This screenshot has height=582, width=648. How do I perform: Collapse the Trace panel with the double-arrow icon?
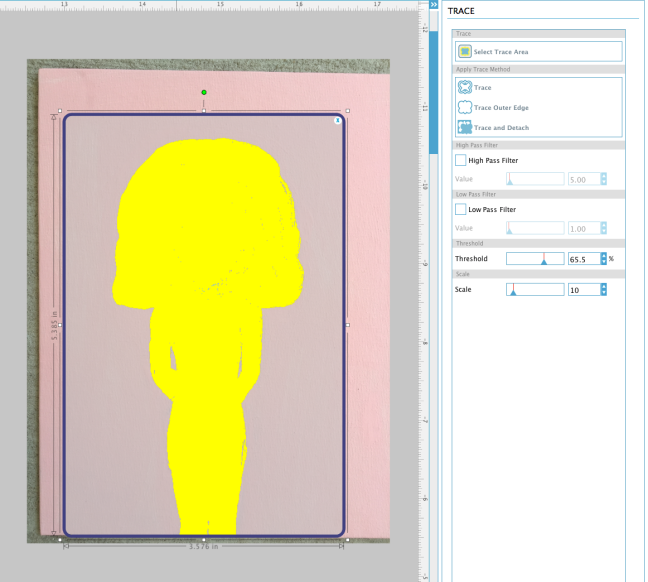pos(434,5)
